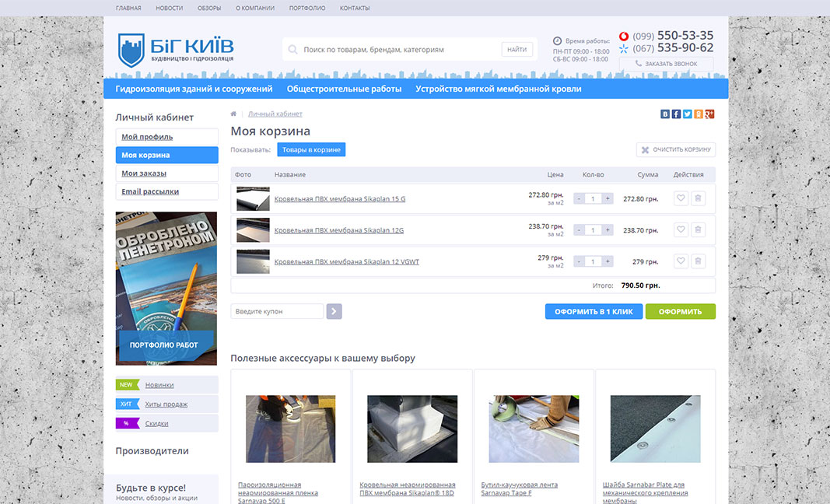Open Личный кабинет breadcrumb link
The width and height of the screenshot is (830, 504).
coord(275,114)
